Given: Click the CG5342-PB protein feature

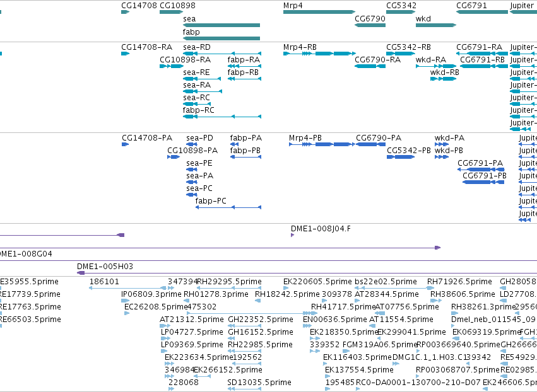Looking at the screenshot, I should pyautogui.click(x=401, y=157).
